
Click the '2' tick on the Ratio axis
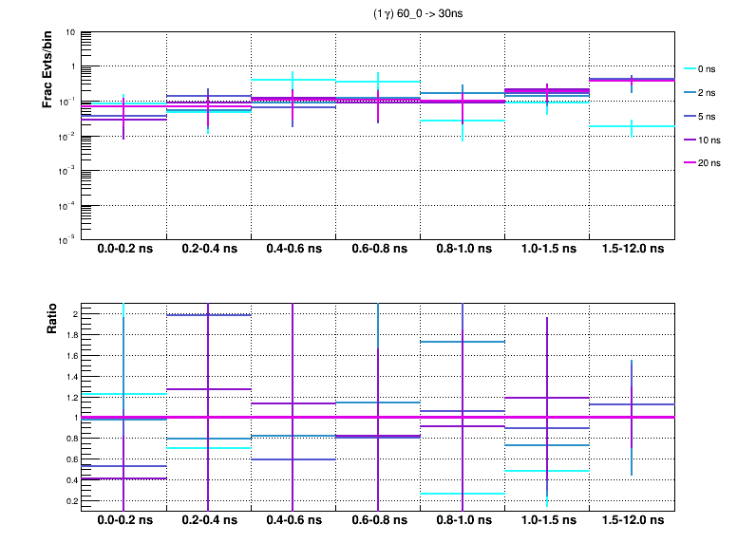pos(73,314)
